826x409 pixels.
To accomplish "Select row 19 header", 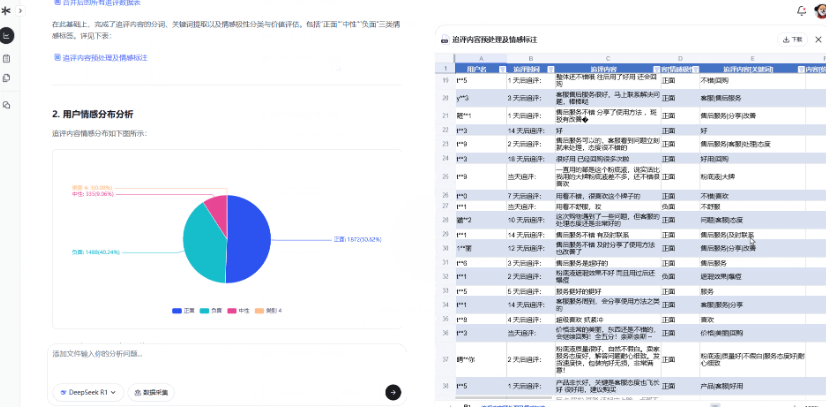I will click(x=445, y=80).
